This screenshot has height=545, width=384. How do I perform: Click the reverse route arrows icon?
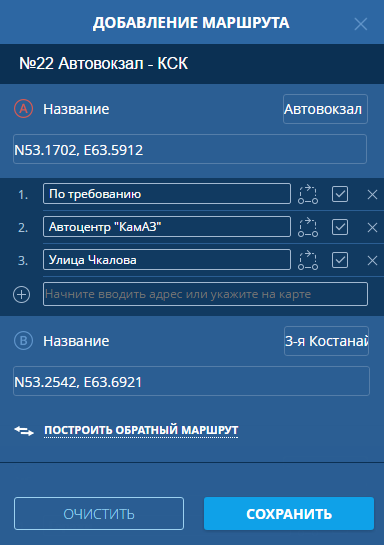click(24, 431)
